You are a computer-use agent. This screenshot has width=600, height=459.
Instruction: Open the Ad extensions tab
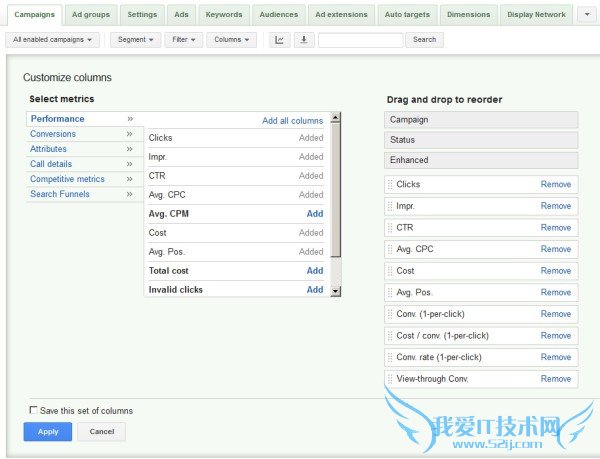coord(340,15)
